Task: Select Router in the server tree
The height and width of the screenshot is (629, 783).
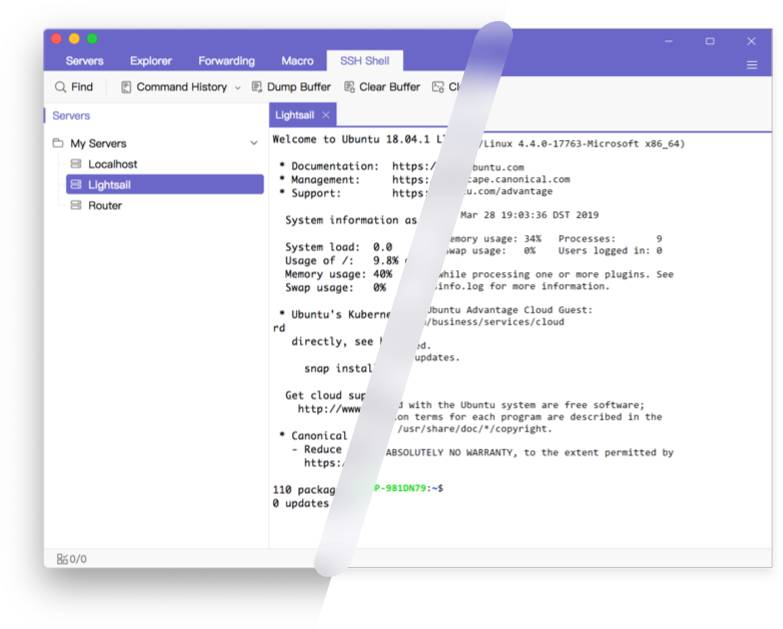Action: pyautogui.click(x=105, y=205)
